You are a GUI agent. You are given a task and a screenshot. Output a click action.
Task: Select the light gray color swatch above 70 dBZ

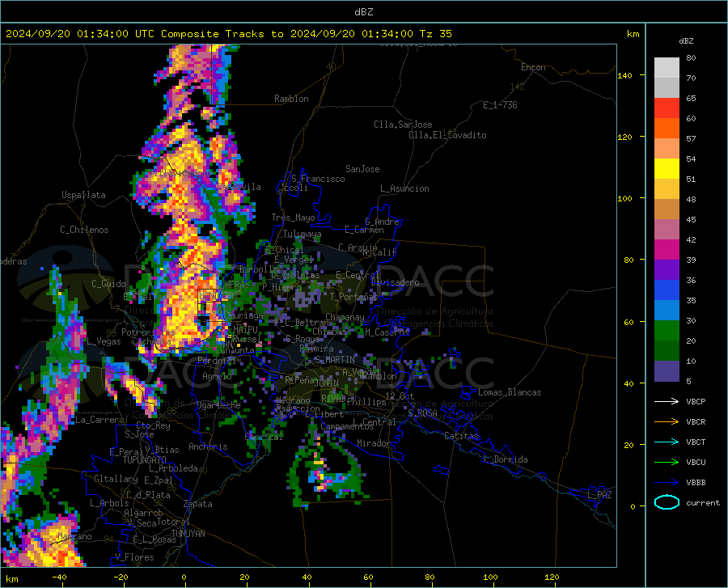click(667, 67)
